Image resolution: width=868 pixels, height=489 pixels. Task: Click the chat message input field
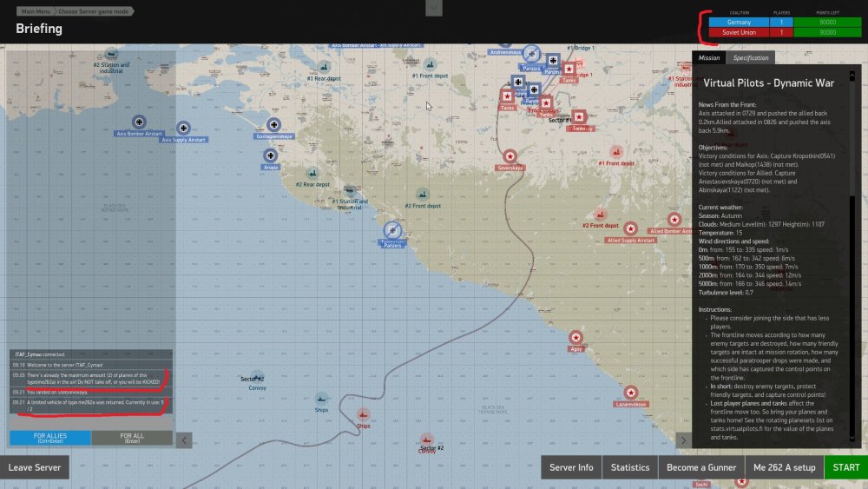point(91,422)
